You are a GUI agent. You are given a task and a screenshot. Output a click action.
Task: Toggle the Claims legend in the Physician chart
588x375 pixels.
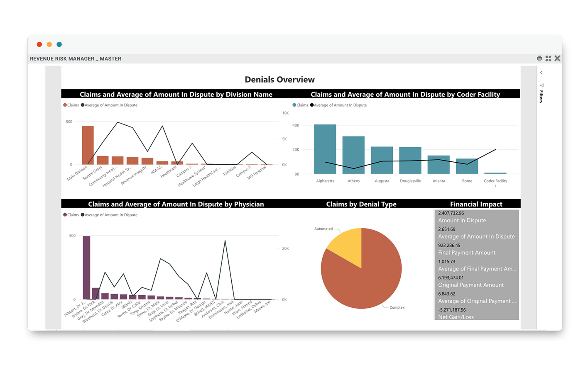click(71, 214)
